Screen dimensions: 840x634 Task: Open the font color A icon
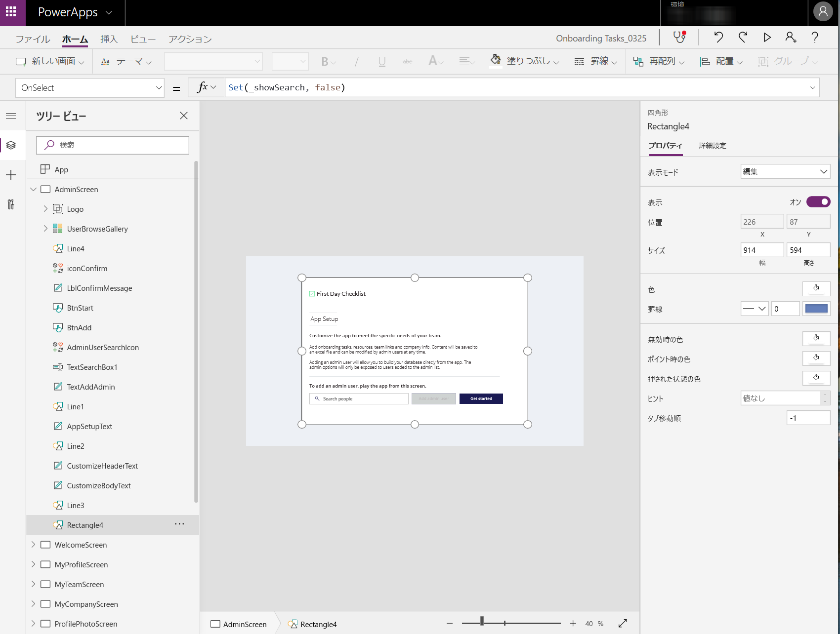click(433, 61)
